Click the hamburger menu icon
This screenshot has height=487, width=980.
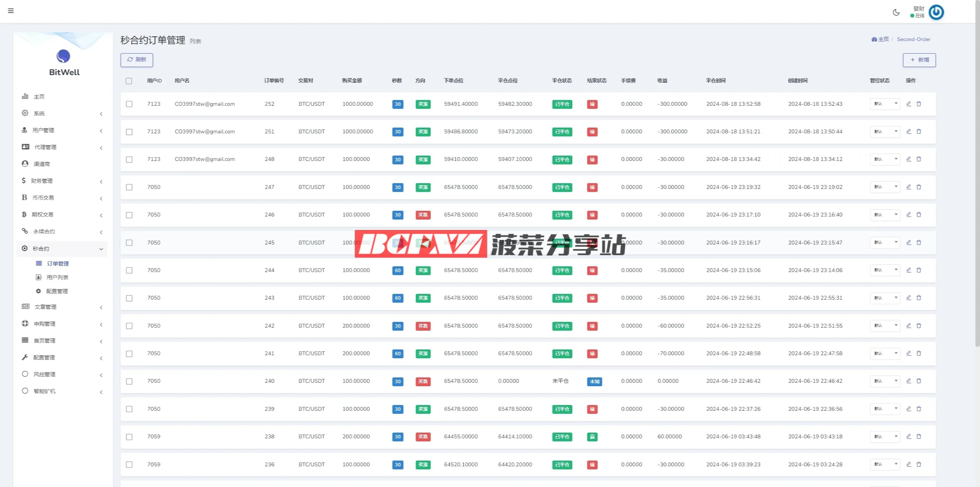point(11,11)
